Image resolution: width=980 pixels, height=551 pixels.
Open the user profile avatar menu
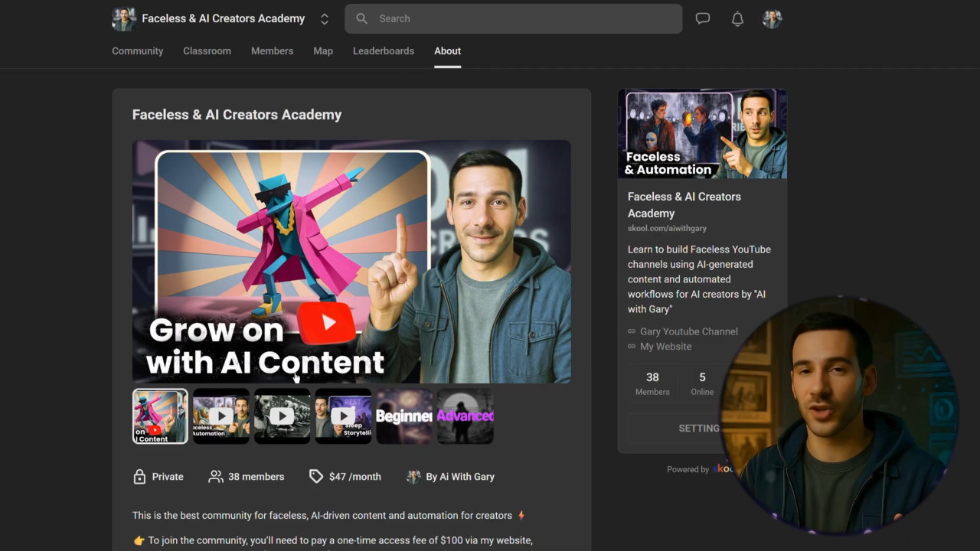pos(772,18)
